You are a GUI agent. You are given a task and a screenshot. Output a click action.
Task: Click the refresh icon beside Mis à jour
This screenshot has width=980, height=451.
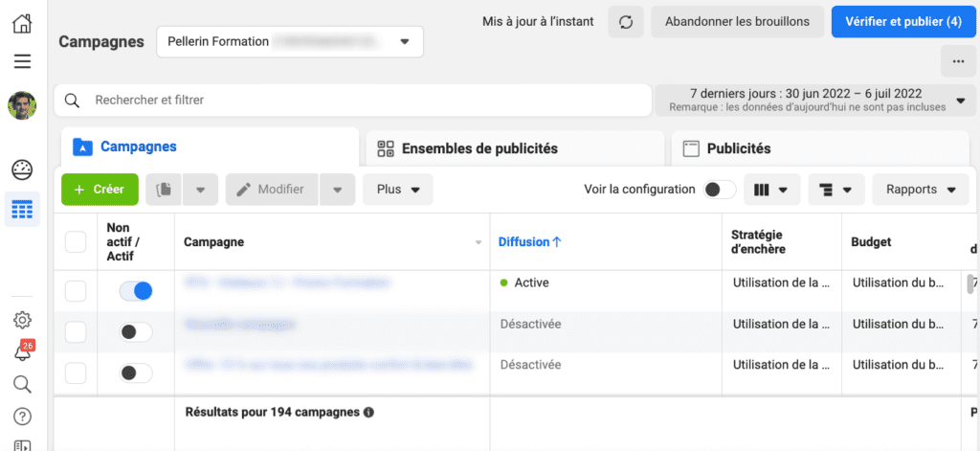tap(626, 21)
